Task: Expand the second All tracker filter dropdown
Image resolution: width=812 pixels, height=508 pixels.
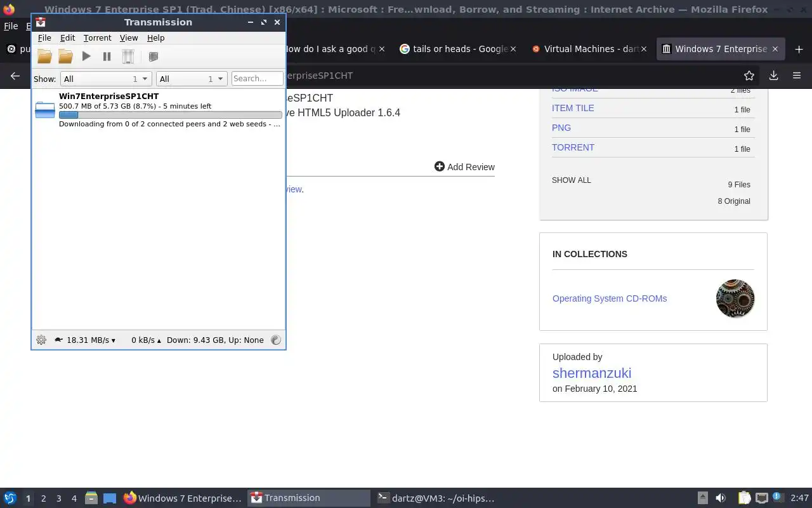Action: tap(192, 79)
